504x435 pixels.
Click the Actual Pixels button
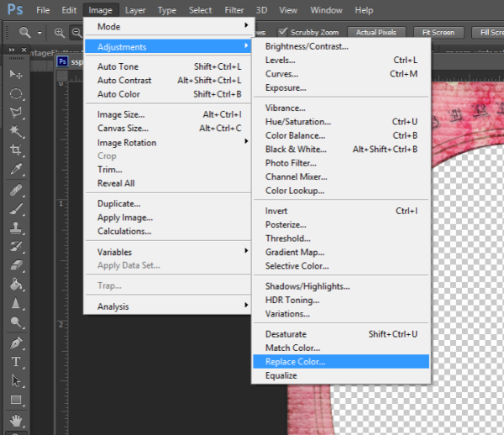pos(376,32)
